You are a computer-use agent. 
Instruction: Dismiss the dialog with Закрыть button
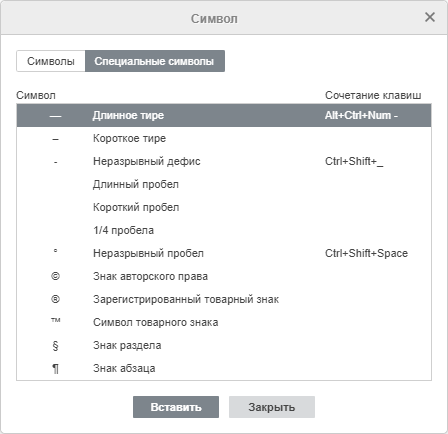(272, 407)
